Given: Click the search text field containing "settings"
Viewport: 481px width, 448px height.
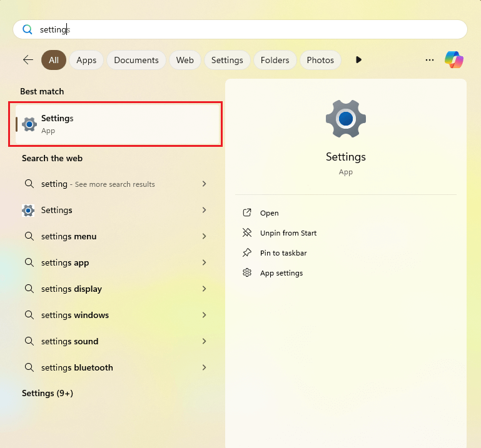Looking at the screenshot, I should click(x=240, y=29).
